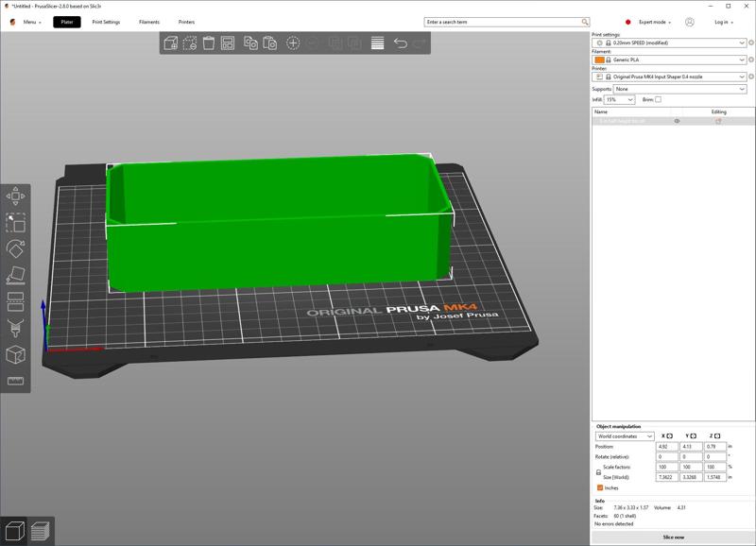Open the Filaments tab
Screen dimensions: 756x546
coord(149,22)
